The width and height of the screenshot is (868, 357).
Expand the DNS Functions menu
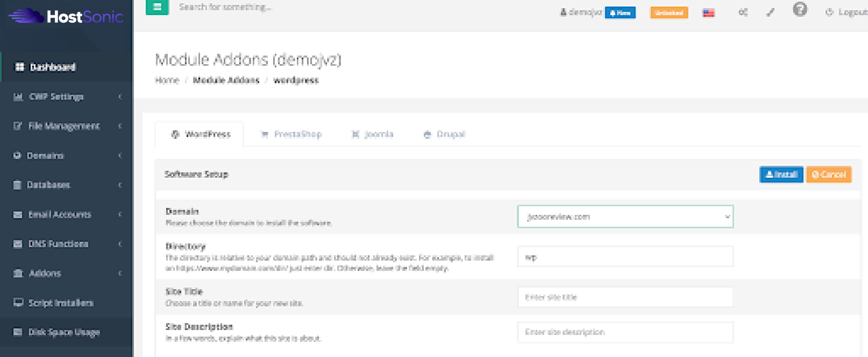[58, 244]
